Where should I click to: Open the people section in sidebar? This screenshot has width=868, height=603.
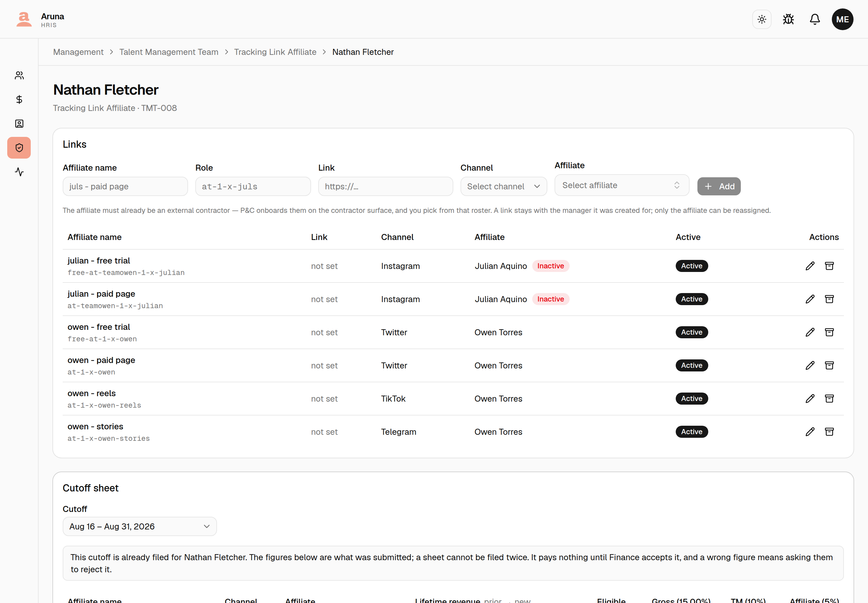click(19, 76)
